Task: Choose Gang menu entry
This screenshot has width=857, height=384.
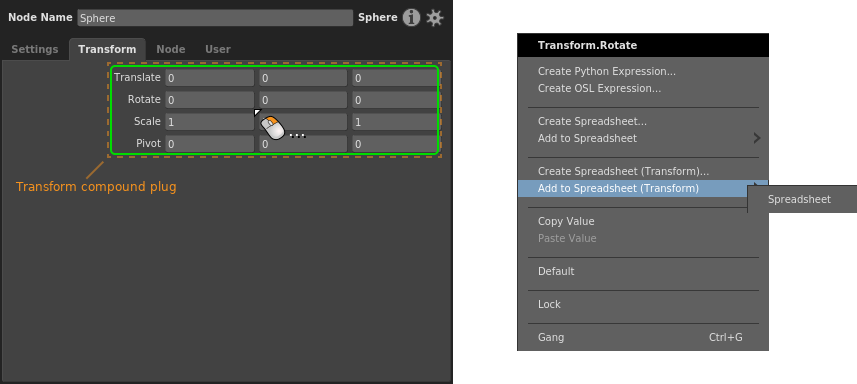Action: tap(550, 337)
